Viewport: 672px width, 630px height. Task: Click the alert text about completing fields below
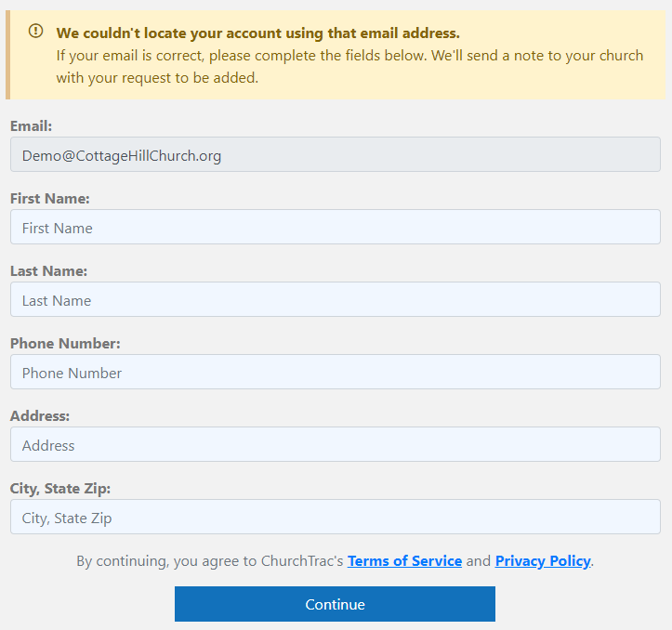(x=349, y=66)
